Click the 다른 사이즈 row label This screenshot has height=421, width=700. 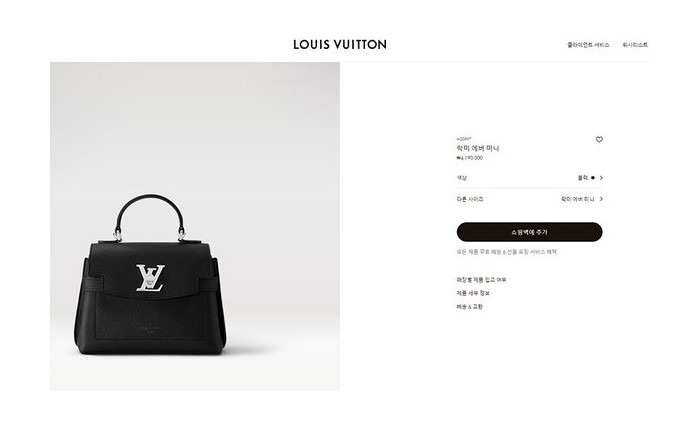coord(470,199)
